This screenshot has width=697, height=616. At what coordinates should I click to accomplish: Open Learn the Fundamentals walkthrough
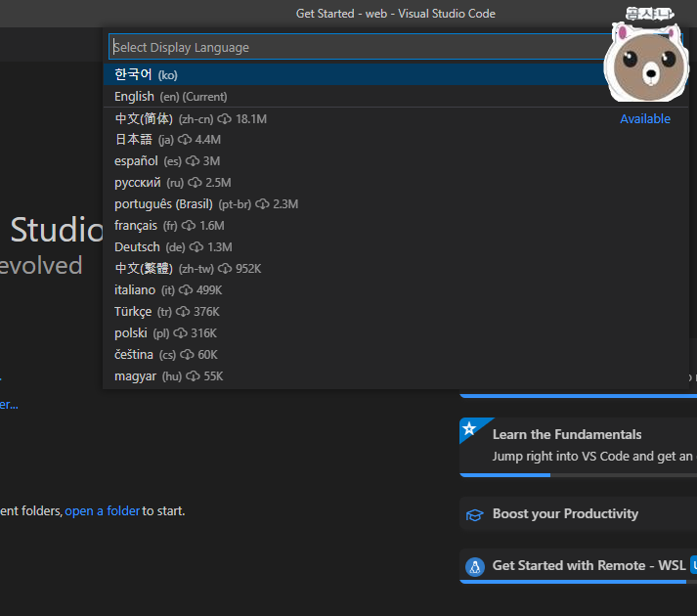pos(578,447)
